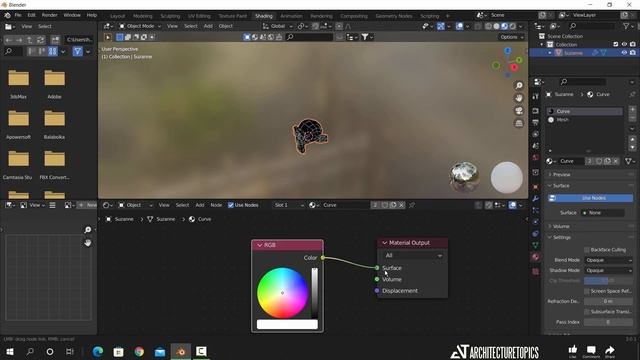640x360 pixels.
Task: Open Windows Start menu
Action: (10, 351)
